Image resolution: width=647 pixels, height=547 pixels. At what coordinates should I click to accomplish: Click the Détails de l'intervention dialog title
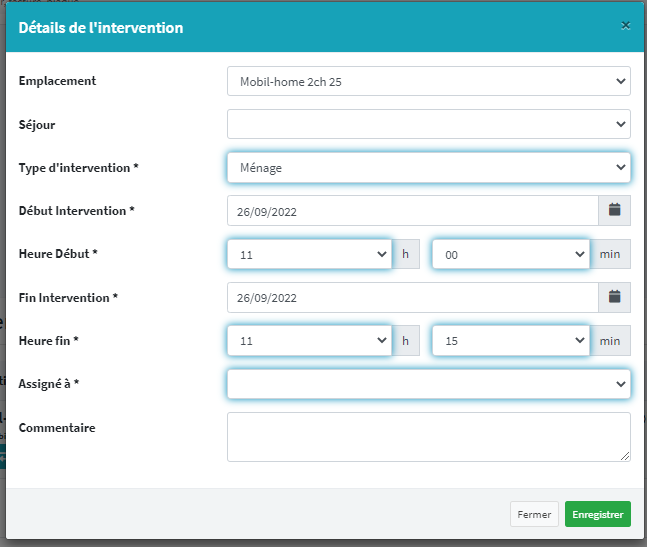101,28
